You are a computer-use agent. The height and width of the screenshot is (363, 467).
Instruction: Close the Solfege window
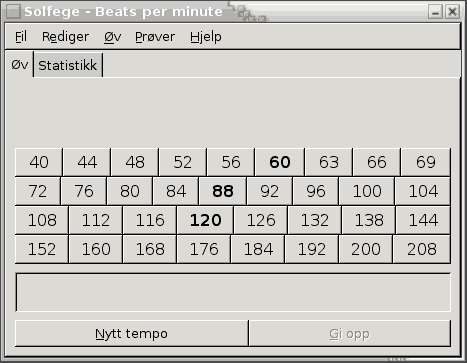coord(452,12)
